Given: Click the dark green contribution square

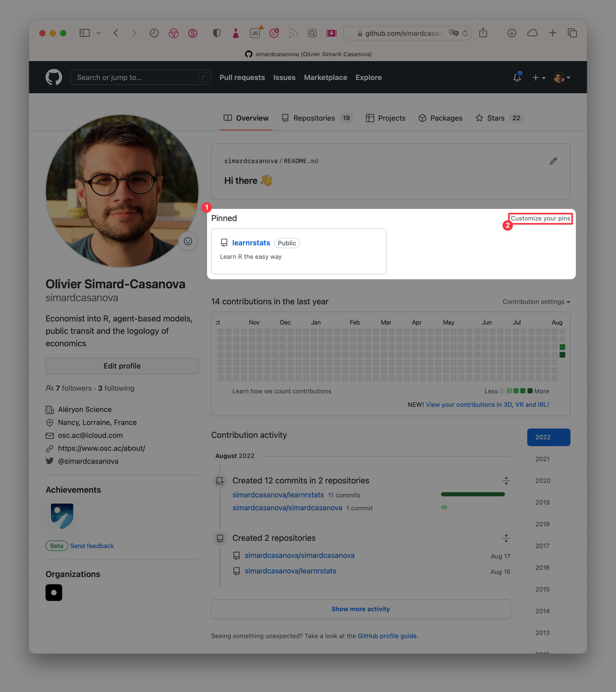Looking at the screenshot, I should (562, 355).
